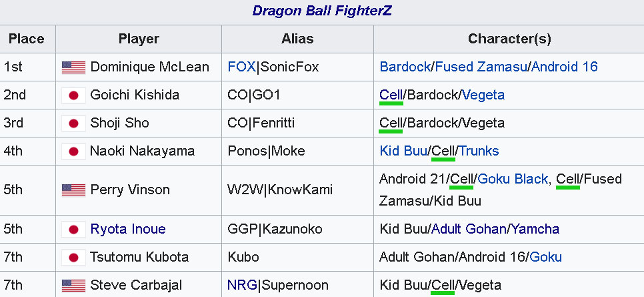Follow the Fused Zamasu character link
Viewport: 644px width, 297px height.
point(481,67)
